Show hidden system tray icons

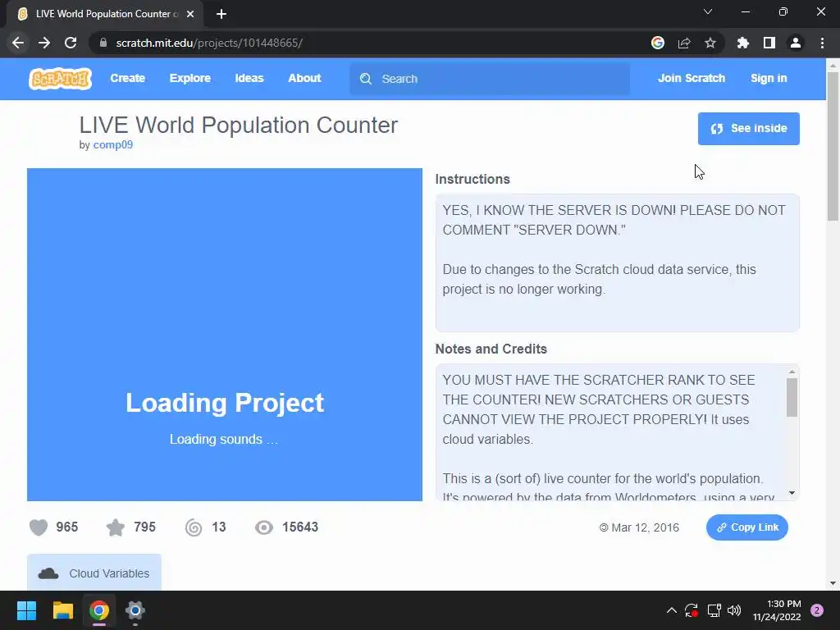click(x=671, y=610)
